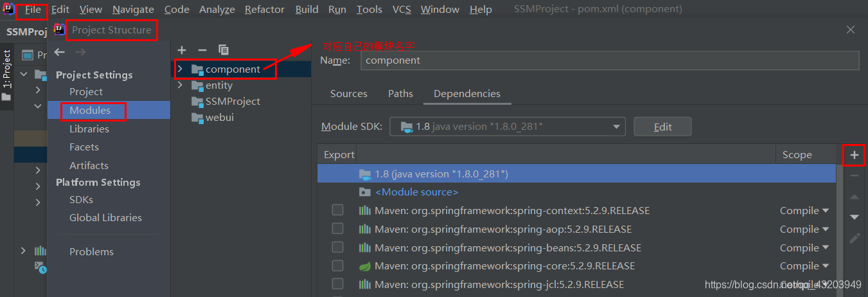Expand the component module node
The image size is (868, 297).
(180, 69)
